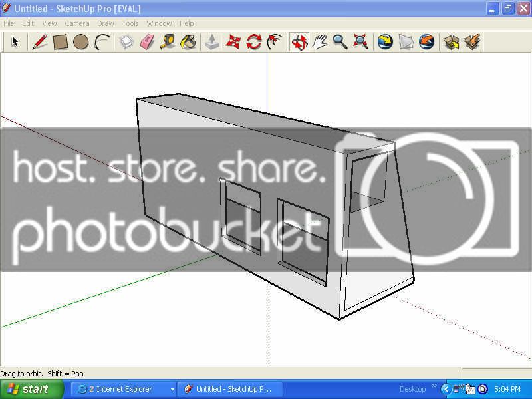Screen dimensions: 532x399
Task: Select the Line pencil tool
Action: (x=40, y=42)
